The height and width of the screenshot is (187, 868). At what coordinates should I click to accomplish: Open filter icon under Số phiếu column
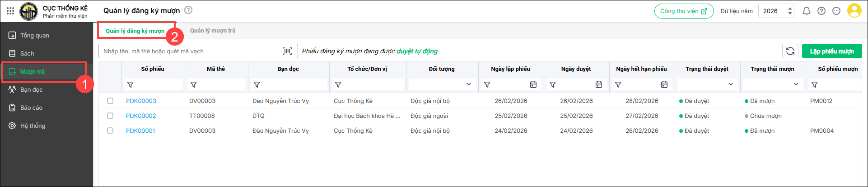coord(131,84)
